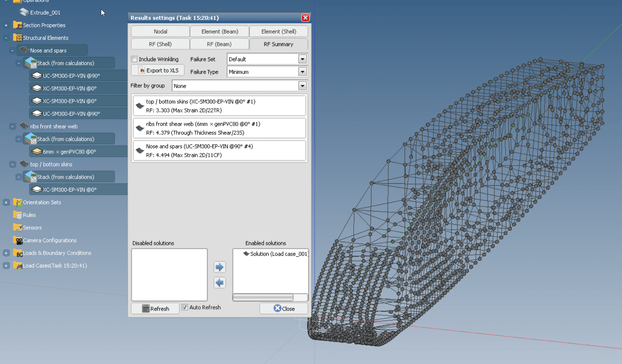Click the Close button in dialog
The width and height of the screenshot is (622, 364).
pyautogui.click(x=284, y=308)
